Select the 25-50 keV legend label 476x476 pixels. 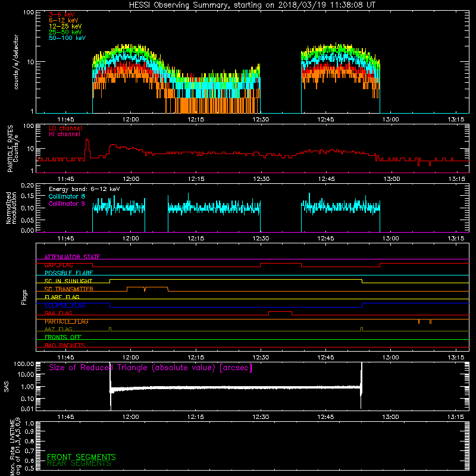point(65,32)
